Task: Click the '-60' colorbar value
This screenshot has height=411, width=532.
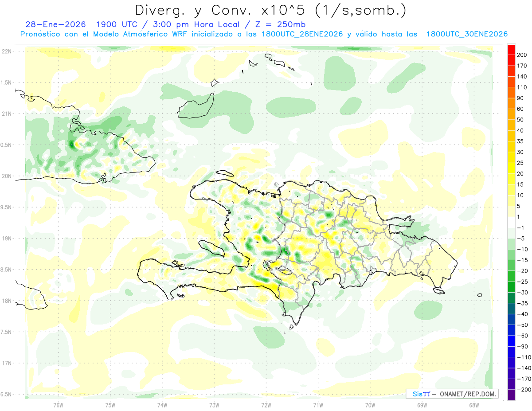Action: 522,336
